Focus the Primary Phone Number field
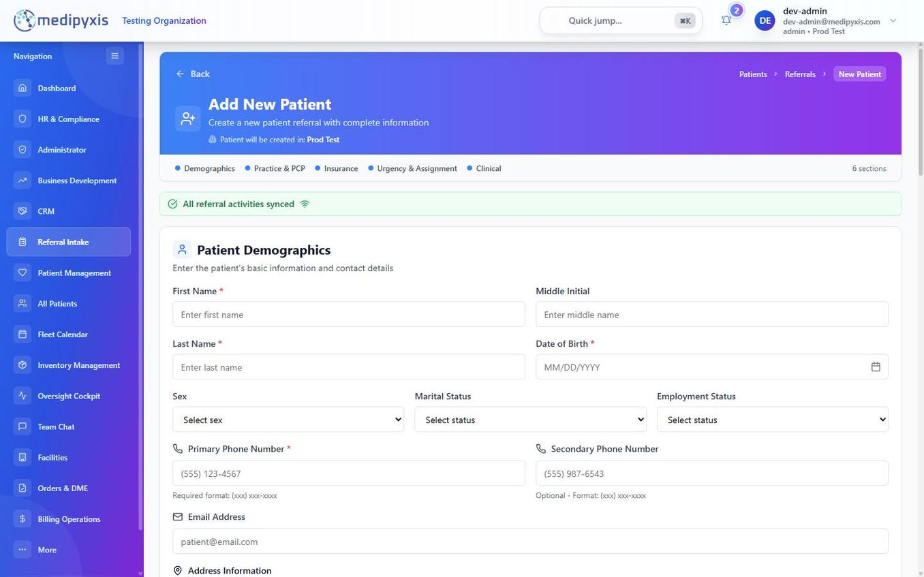This screenshot has height=577, width=924. point(349,473)
